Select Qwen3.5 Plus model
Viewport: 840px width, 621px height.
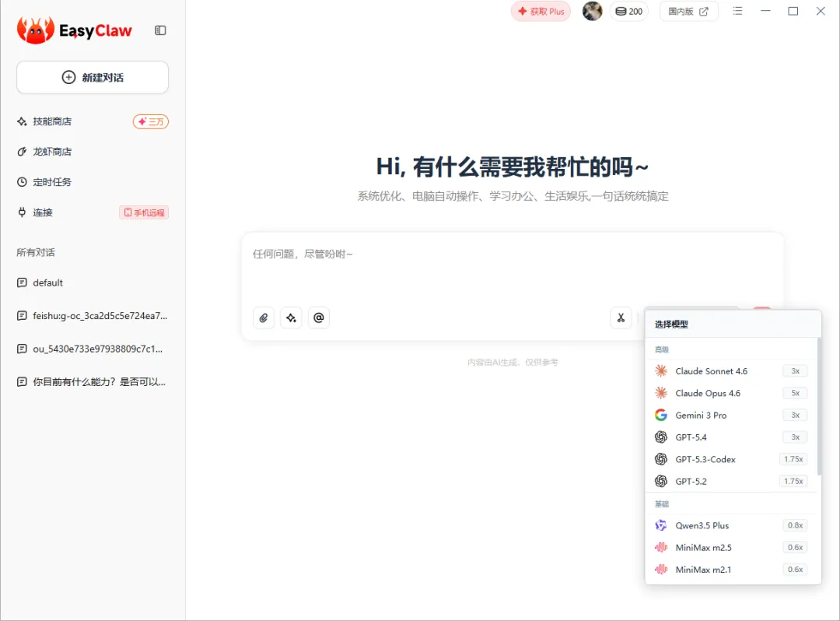tap(730, 525)
